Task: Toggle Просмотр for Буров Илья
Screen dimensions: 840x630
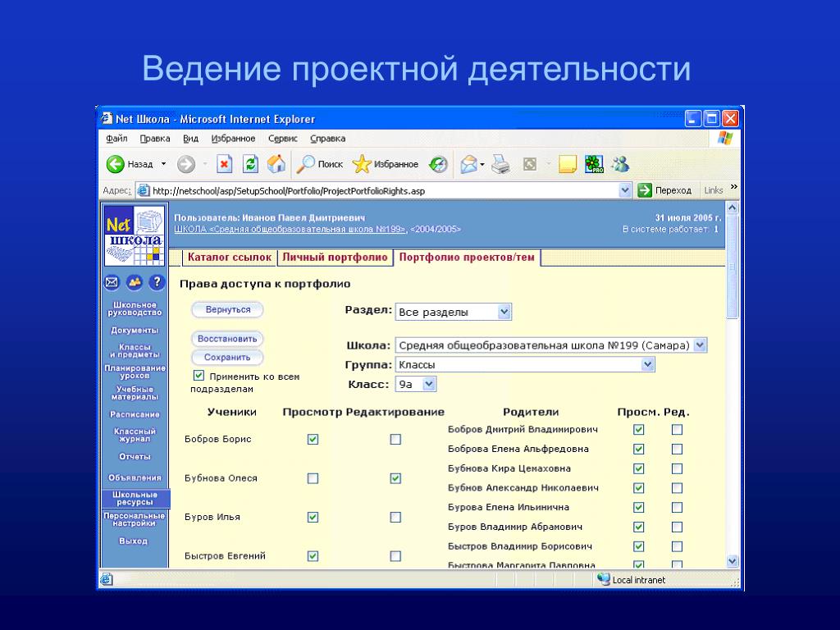Action: click(x=313, y=518)
